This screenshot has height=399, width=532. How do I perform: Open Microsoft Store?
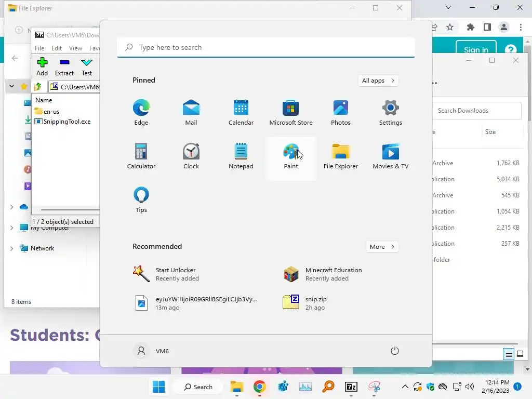pyautogui.click(x=291, y=113)
